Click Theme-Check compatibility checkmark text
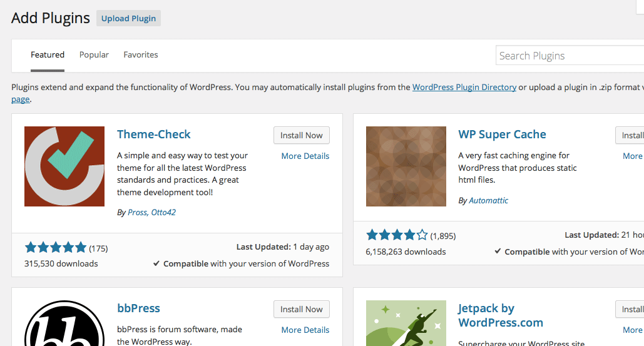The image size is (644, 346). pos(241,263)
